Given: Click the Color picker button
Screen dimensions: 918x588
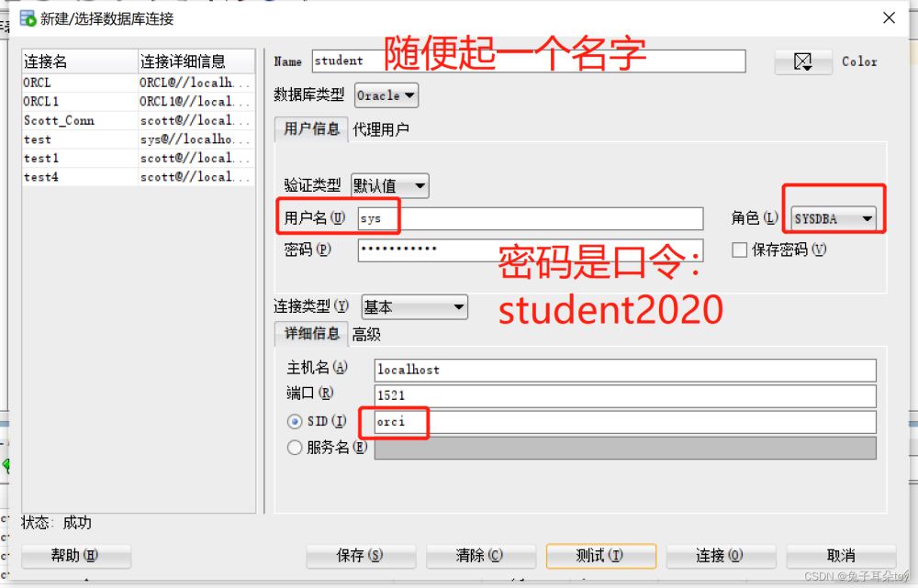Looking at the screenshot, I should [x=803, y=61].
